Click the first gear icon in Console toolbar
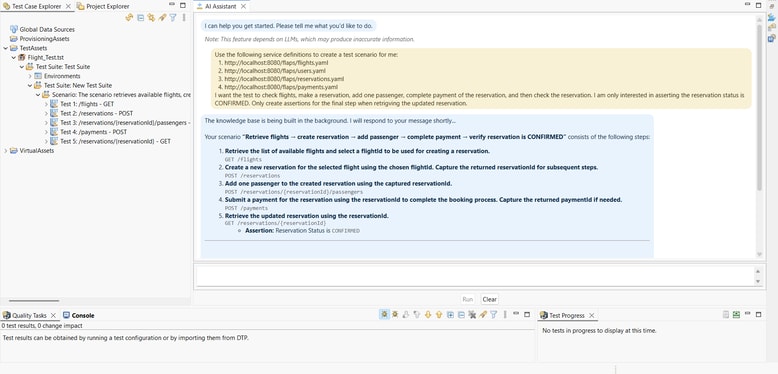This screenshot has width=778, height=374. click(x=384, y=314)
